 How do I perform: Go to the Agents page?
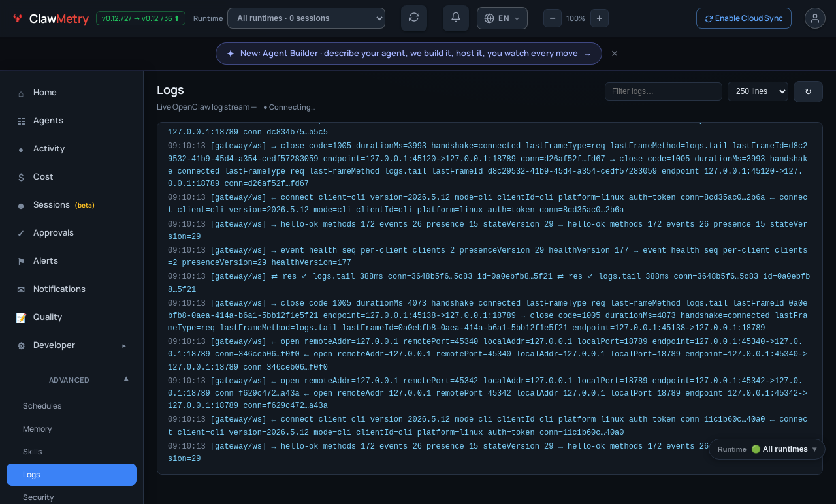coord(71,121)
